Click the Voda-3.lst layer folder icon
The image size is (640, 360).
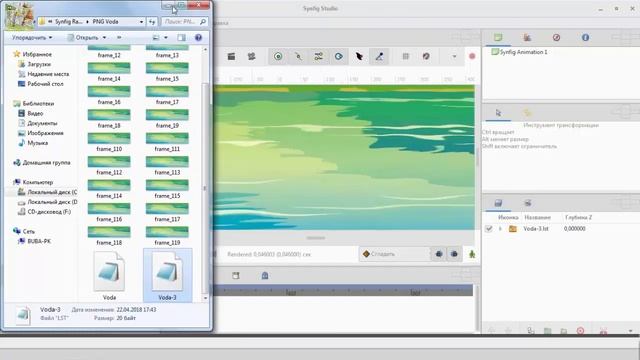click(x=513, y=229)
